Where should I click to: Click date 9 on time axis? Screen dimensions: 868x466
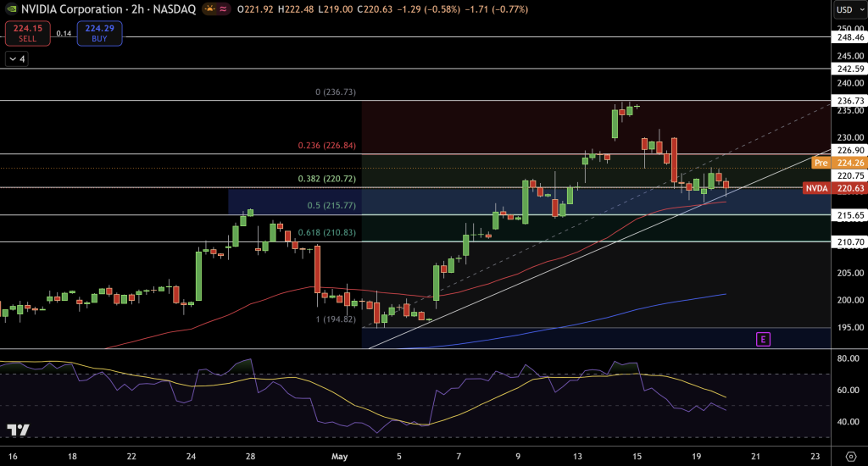[518, 457]
